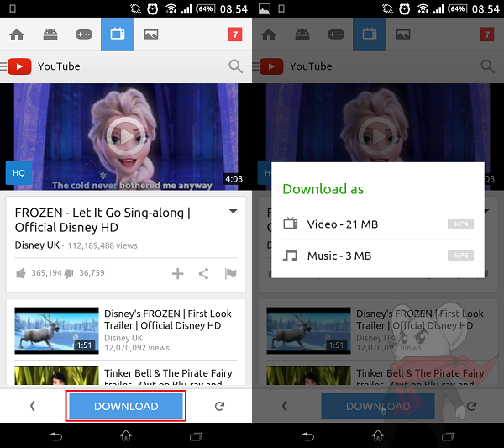Viewport: 504px width, 448px height.
Task: Tap the YouTube logo in left screen
Action: coord(19,66)
